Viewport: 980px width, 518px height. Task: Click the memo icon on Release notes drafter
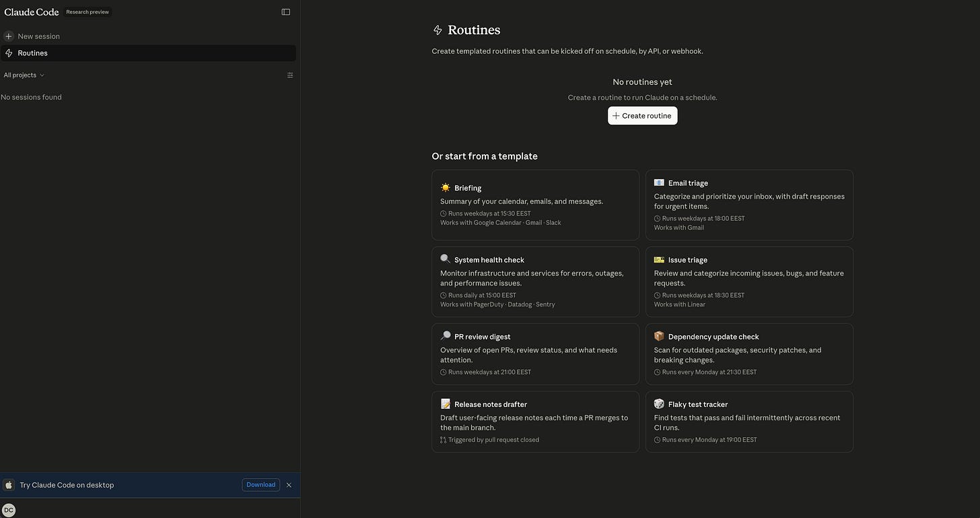pyautogui.click(x=446, y=404)
